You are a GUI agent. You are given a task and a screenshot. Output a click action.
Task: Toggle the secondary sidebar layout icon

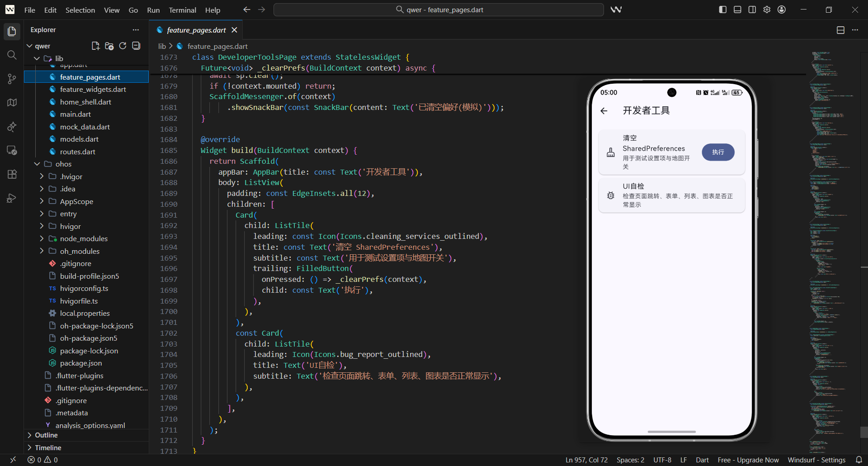(x=752, y=10)
